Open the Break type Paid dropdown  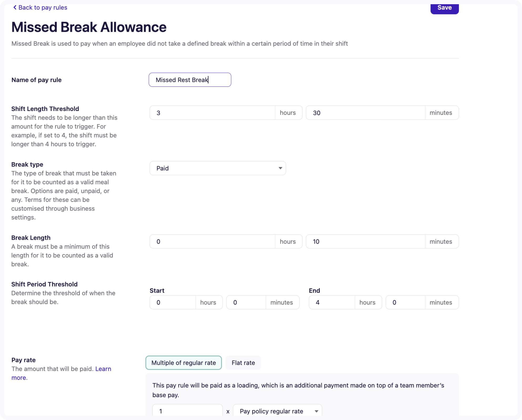[217, 168]
